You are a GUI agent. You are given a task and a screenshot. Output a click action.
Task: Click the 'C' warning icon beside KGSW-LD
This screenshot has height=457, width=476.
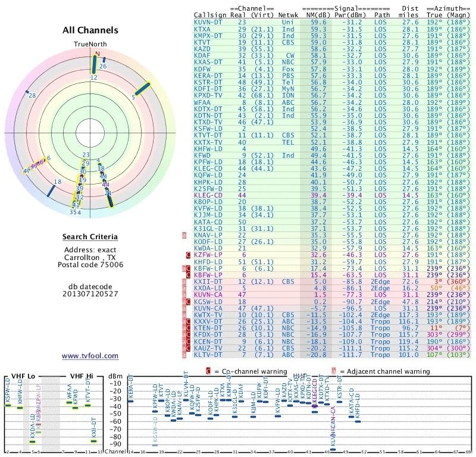[188, 302]
